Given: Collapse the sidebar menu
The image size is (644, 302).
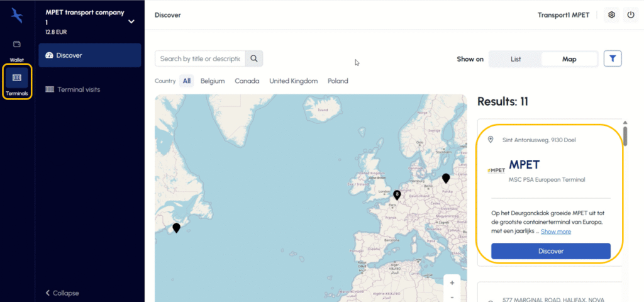Looking at the screenshot, I should (63, 293).
